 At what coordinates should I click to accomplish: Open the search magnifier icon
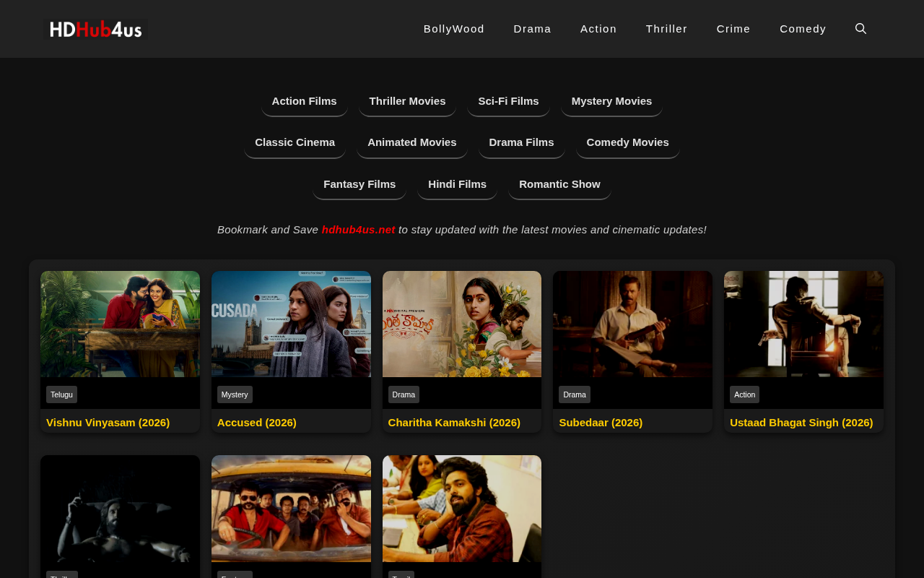[860, 29]
